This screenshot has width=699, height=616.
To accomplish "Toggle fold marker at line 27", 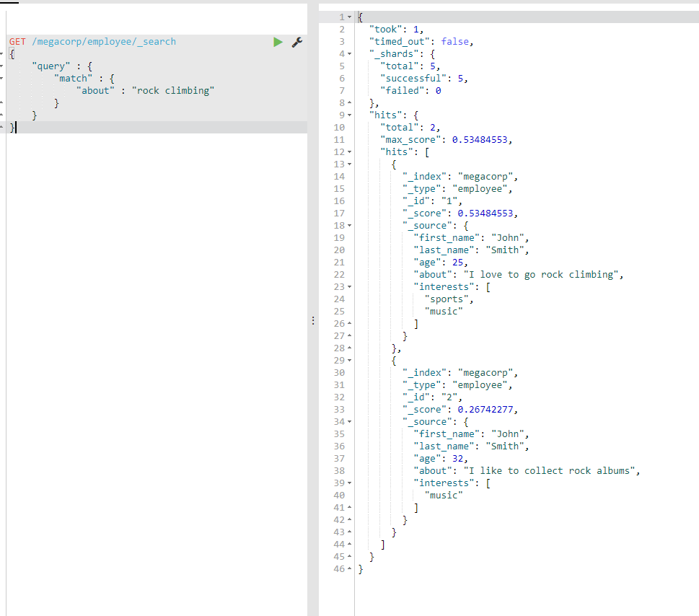I will [349, 335].
